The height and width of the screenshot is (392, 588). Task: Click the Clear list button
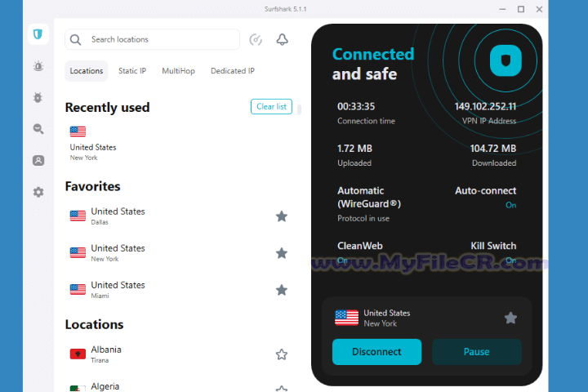point(271,106)
